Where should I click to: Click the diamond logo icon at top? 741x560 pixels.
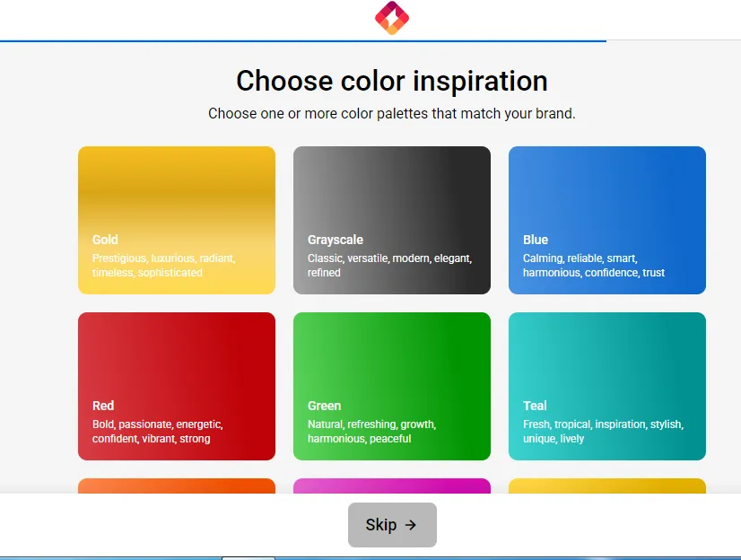coord(392,18)
